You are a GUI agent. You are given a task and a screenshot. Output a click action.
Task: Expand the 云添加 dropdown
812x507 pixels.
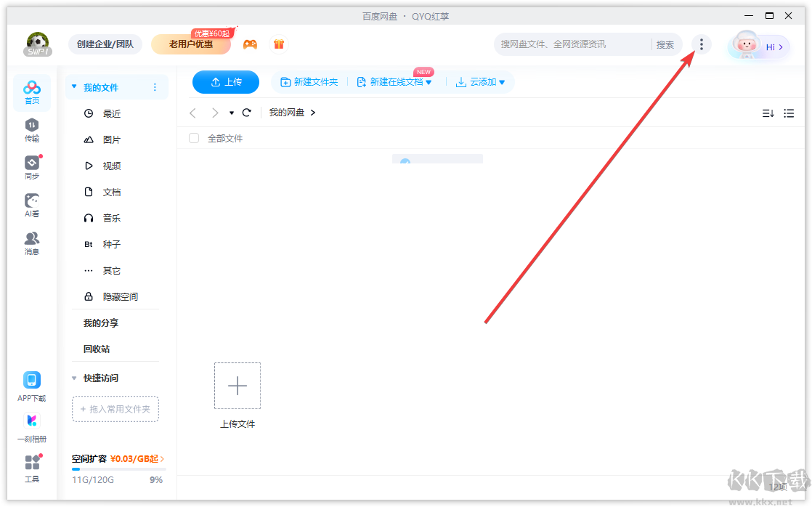[x=502, y=82]
